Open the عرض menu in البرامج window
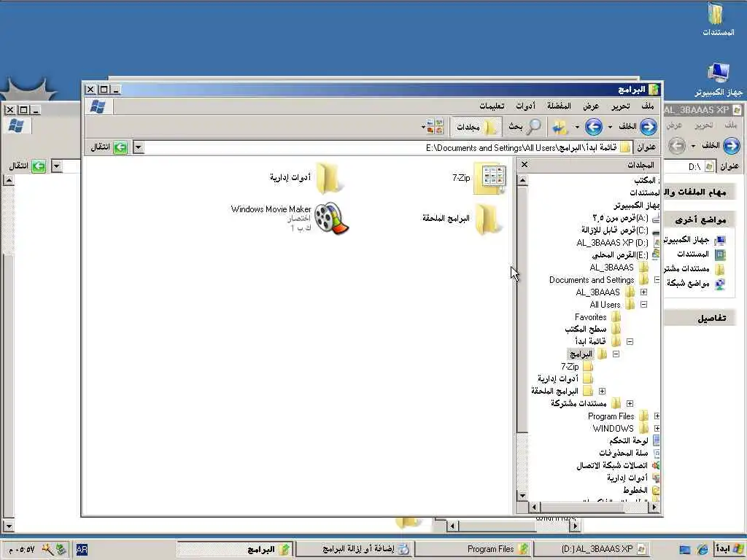 click(591, 106)
